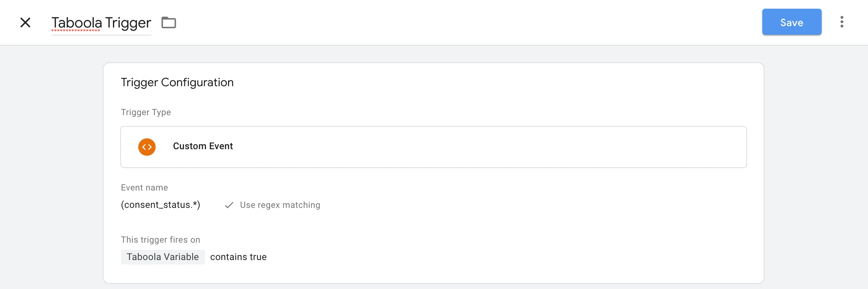Click the Use regex matching label
This screenshot has height=289, width=868.
click(x=280, y=205)
